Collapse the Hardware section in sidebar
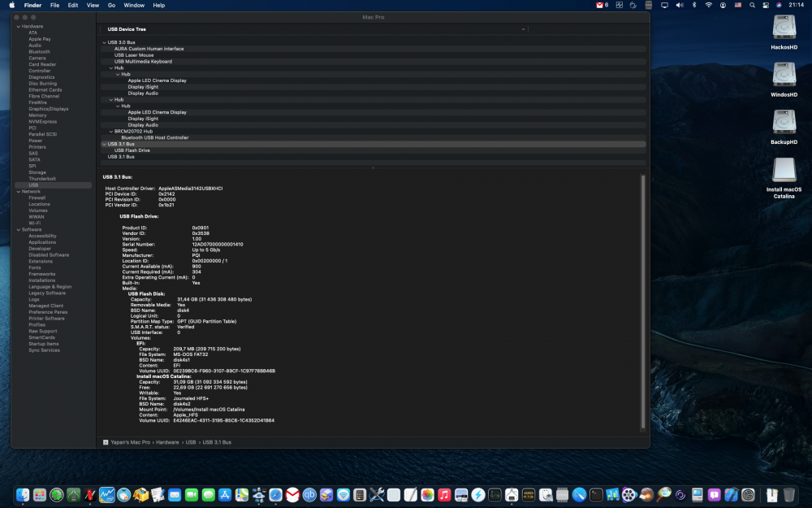812x508 pixels. 19,27
